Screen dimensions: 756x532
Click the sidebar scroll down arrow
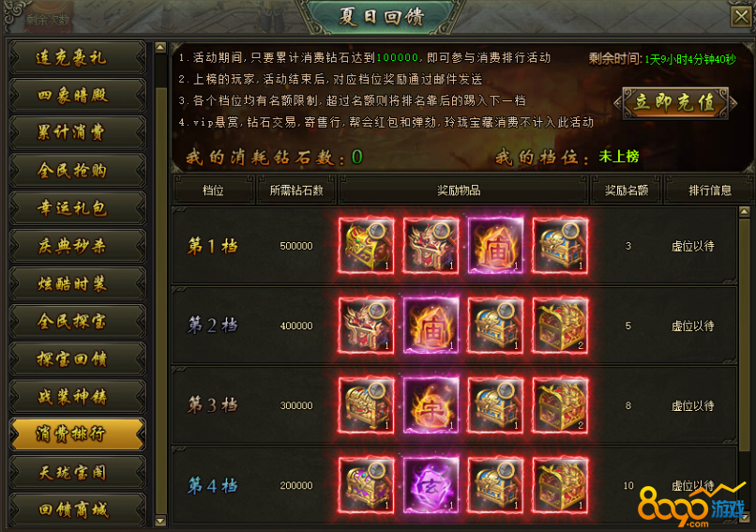[x=160, y=521]
